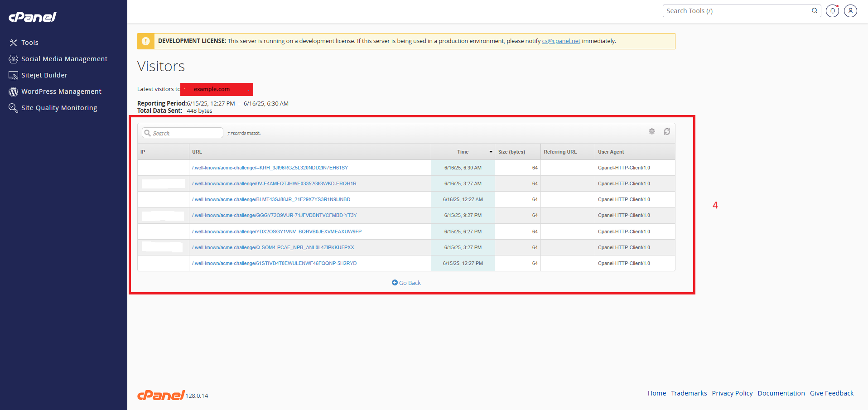Image resolution: width=868 pixels, height=410 pixels.
Task: Open Social Media Management
Action: 64,59
